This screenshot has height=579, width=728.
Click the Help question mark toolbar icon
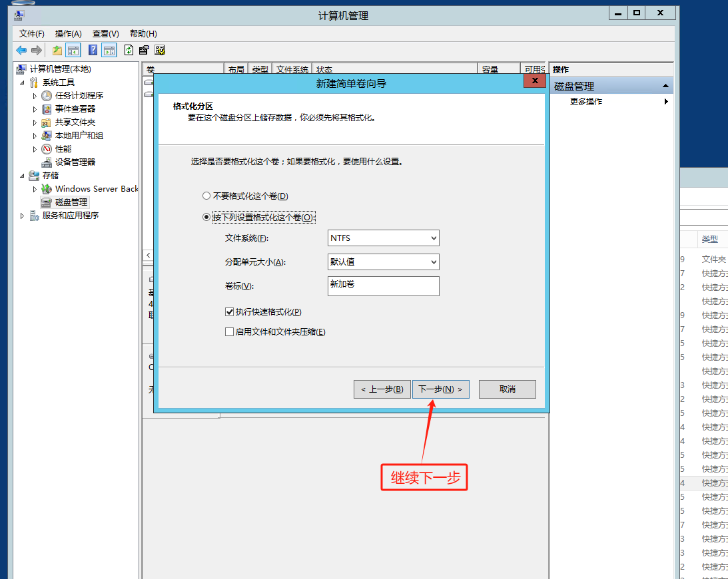[x=93, y=50]
